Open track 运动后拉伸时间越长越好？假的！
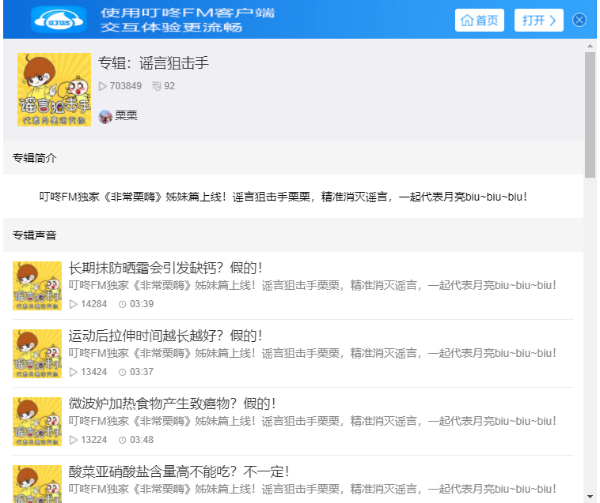600x503 pixels. [x=165, y=335]
